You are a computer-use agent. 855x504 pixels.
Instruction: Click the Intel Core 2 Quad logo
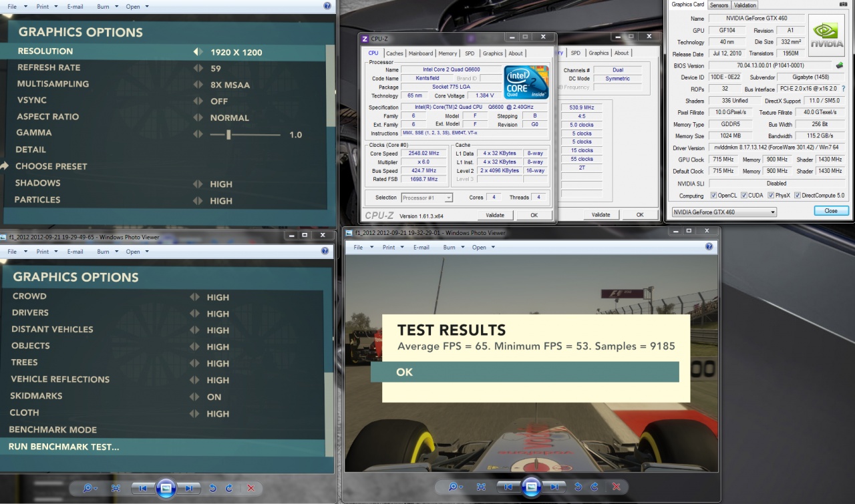pyautogui.click(x=527, y=82)
